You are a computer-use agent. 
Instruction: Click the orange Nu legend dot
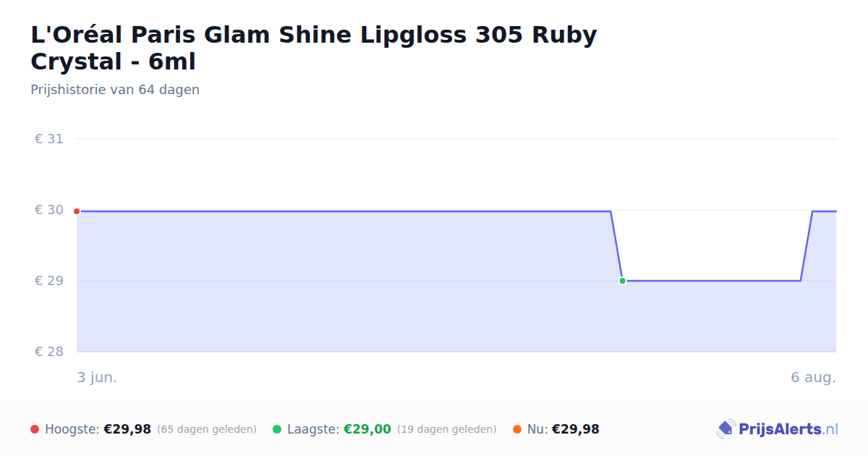tap(517, 429)
